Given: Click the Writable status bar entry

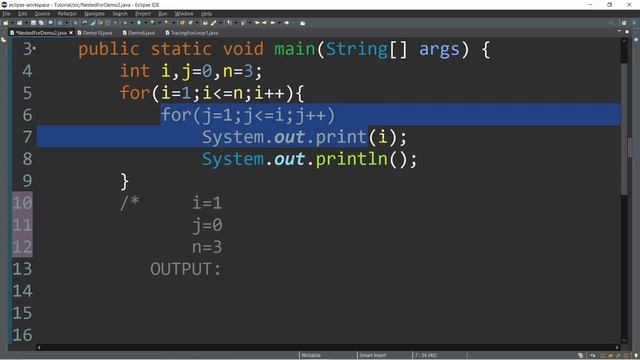Looking at the screenshot, I should pyautogui.click(x=311, y=356).
